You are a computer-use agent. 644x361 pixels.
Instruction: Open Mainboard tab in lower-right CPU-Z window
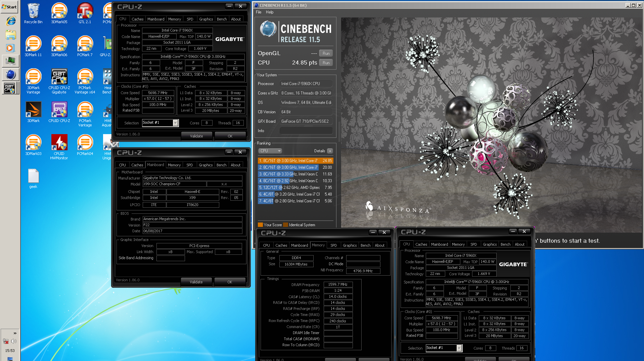coord(440,244)
